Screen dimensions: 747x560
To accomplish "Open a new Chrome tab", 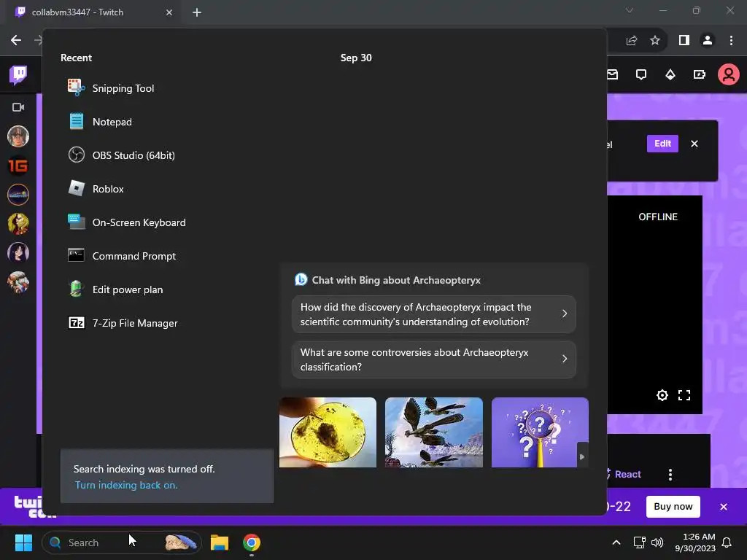I will pyautogui.click(x=197, y=12).
